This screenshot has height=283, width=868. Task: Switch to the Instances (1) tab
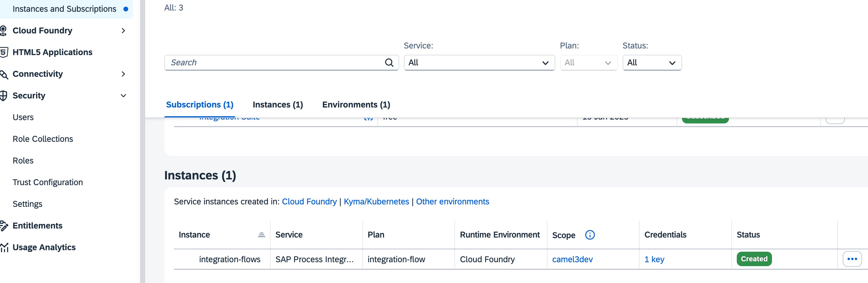[x=278, y=105]
